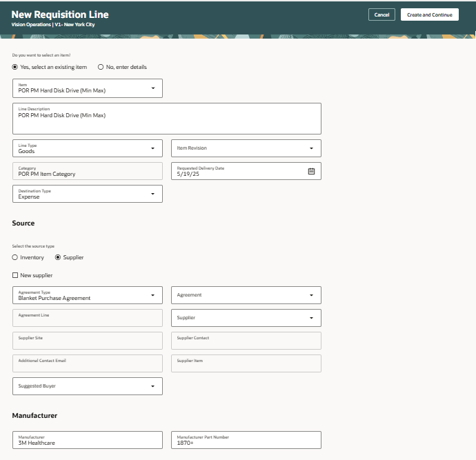
Task: Click 'Vision Operations | V1- New York City' subtitle
Action: click(x=53, y=25)
